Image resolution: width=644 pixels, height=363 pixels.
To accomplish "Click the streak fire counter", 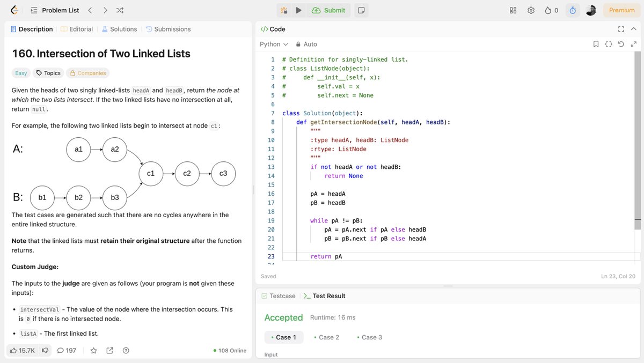I will (x=552, y=10).
